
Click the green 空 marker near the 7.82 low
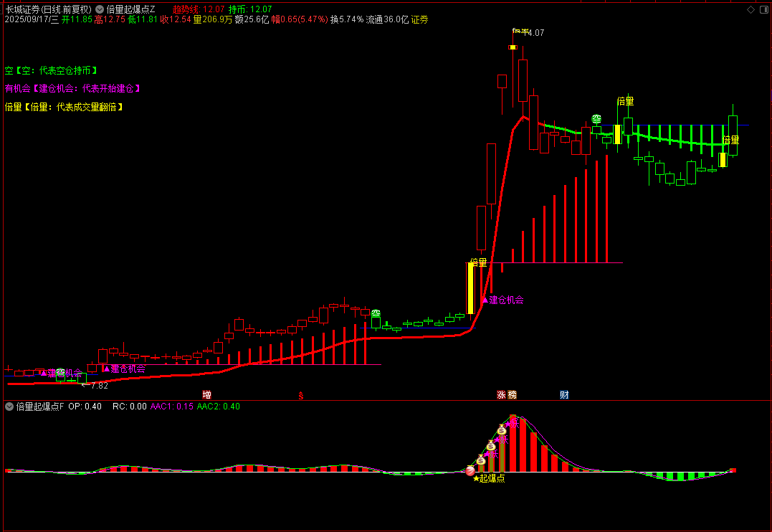(x=60, y=372)
